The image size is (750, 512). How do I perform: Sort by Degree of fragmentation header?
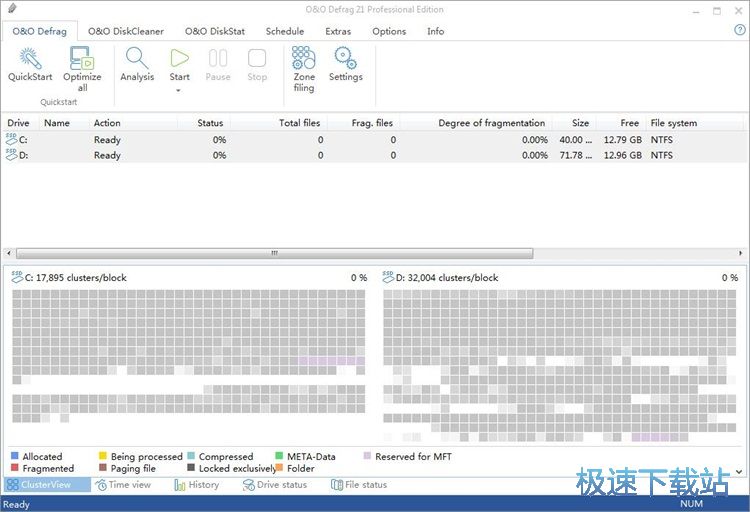pos(492,123)
